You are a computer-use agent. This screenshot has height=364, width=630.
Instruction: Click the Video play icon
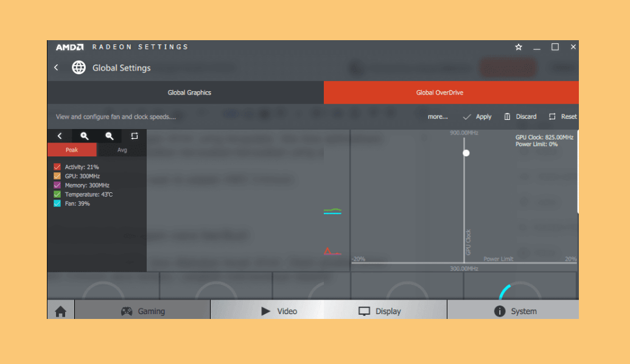[x=265, y=312]
